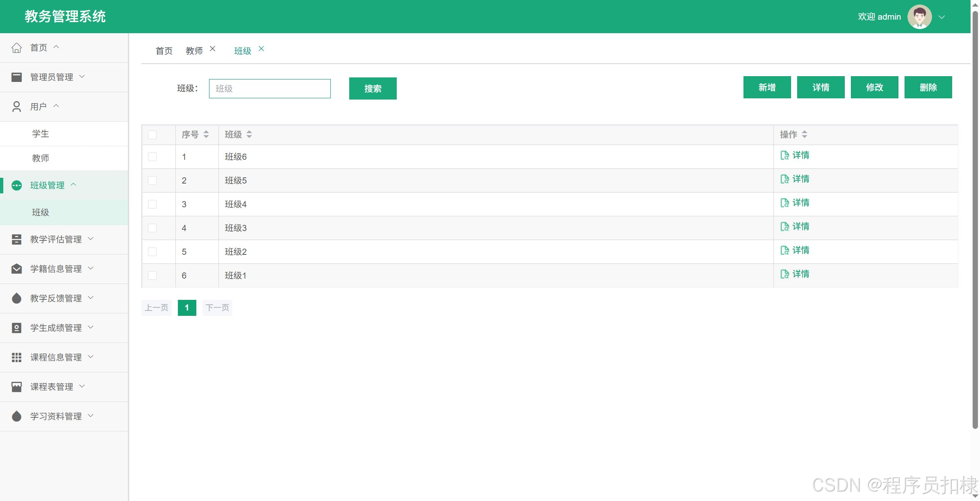Click the envelope icon for 学籍信息管理
The image size is (980, 501).
(x=16, y=269)
